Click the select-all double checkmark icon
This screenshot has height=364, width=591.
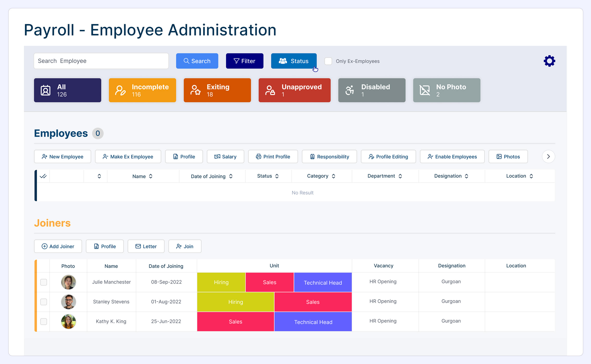pos(43,176)
